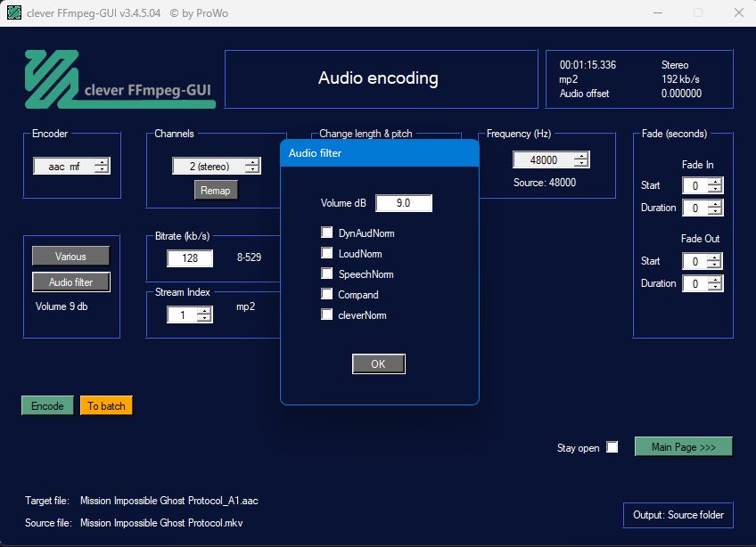Viewport: 756px width, 547px height.
Task: Increase the Encoder selector up arrow
Action: tap(102, 162)
